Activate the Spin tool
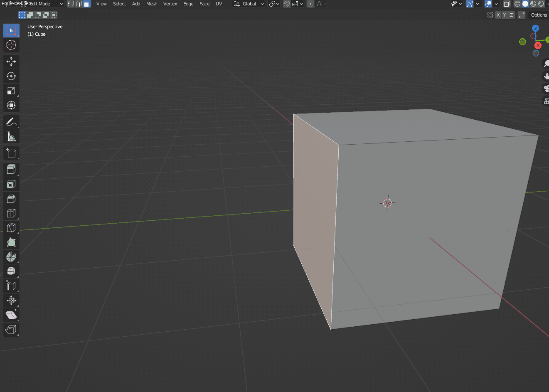 [x=11, y=257]
